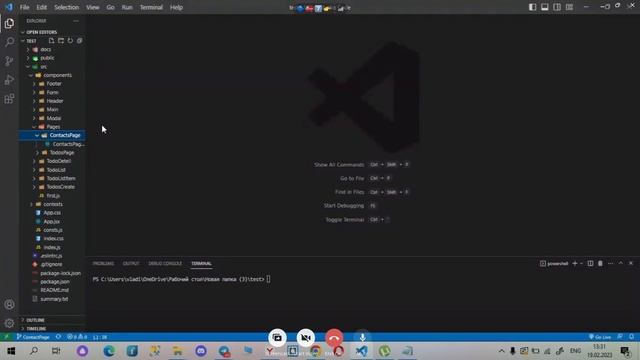Open the launch profile dropdown arrow
Screen dimensions: 640x360
coord(581,264)
